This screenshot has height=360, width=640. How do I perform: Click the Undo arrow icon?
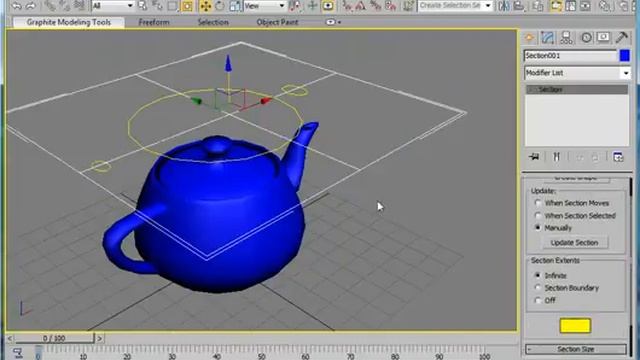pyautogui.click(x=16, y=6)
